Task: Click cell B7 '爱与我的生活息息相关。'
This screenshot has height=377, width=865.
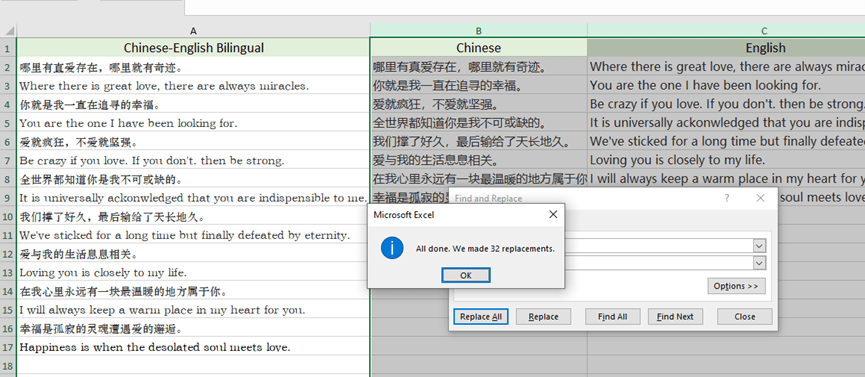Action: coord(478,161)
